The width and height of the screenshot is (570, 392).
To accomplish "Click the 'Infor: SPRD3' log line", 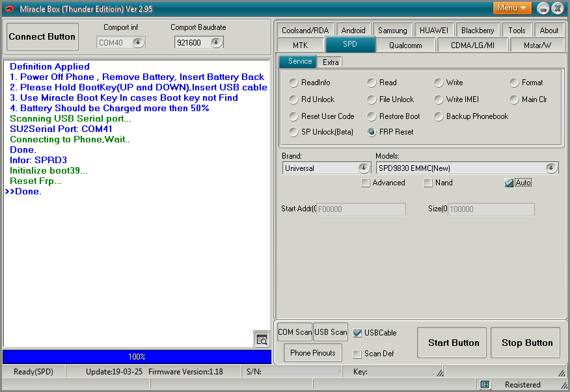I will coord(38,160).
